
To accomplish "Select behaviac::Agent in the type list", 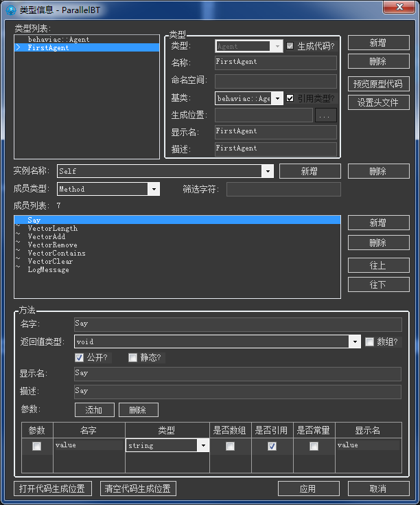I will [x=58, y=40].
